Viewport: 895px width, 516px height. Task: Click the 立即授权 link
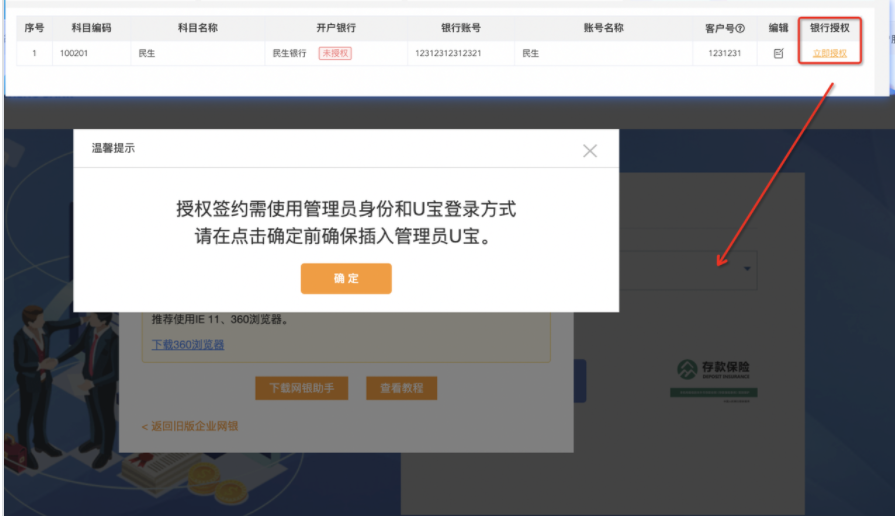click(x=829, y=53)
